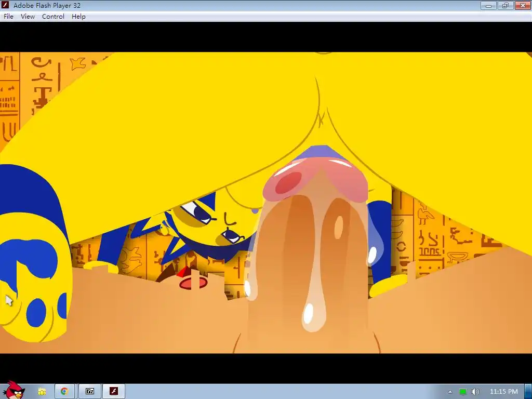Screen dimensions: 532x399
Task: Click the Show desktop strip
Action: click(x=528, y=392)
